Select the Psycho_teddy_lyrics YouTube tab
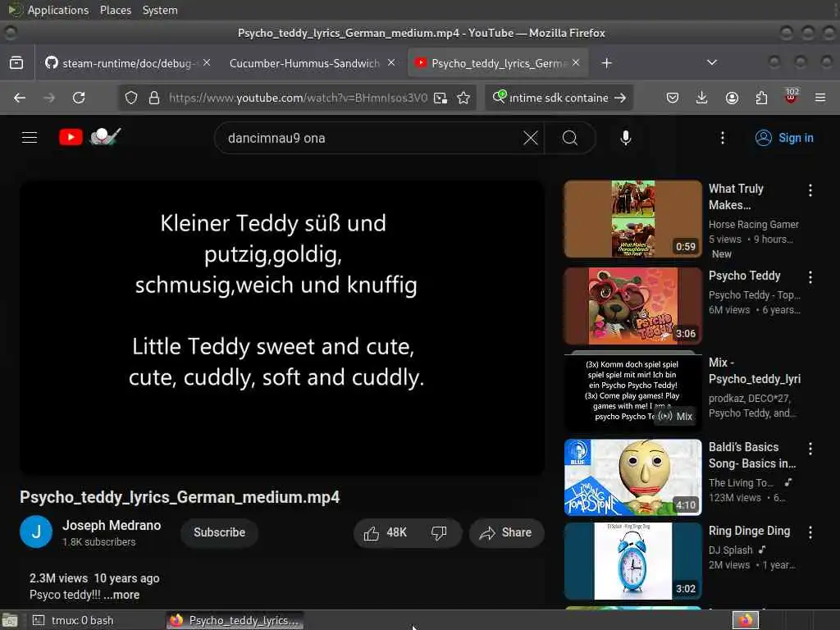The width and height of the screenshot is (840, 630). pyautogui.click(x=496, y=63)
